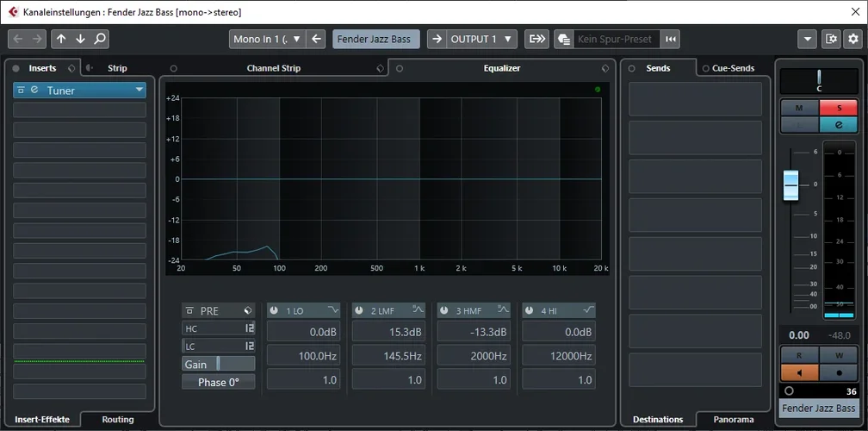Select the Panorama tab at bottom right

[734, 420]
